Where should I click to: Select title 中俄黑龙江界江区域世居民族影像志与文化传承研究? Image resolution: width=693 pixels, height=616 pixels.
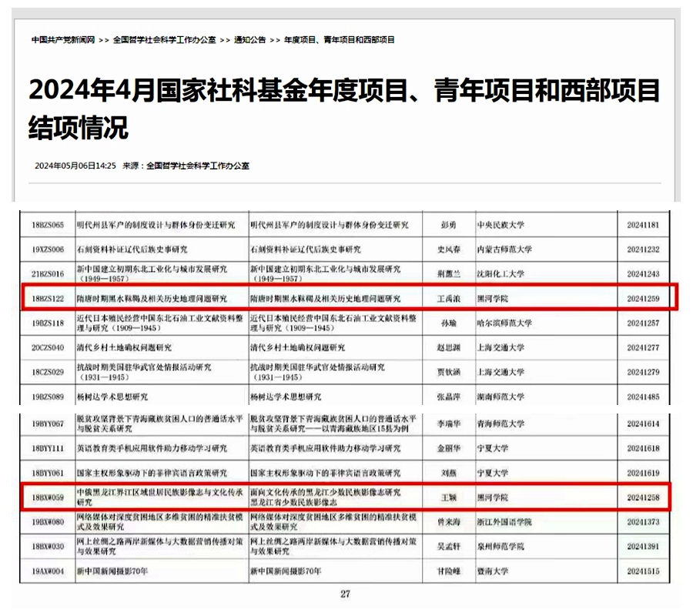click(160, 497)
